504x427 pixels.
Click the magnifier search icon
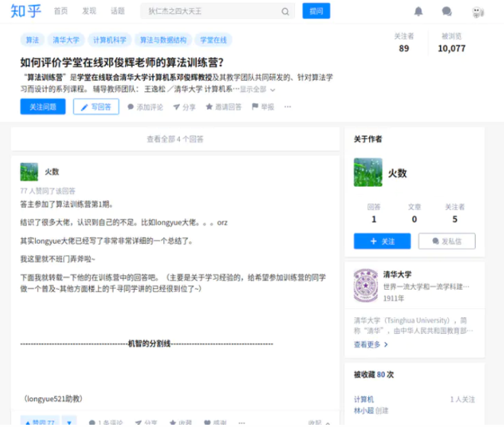[x=285, y=11]
